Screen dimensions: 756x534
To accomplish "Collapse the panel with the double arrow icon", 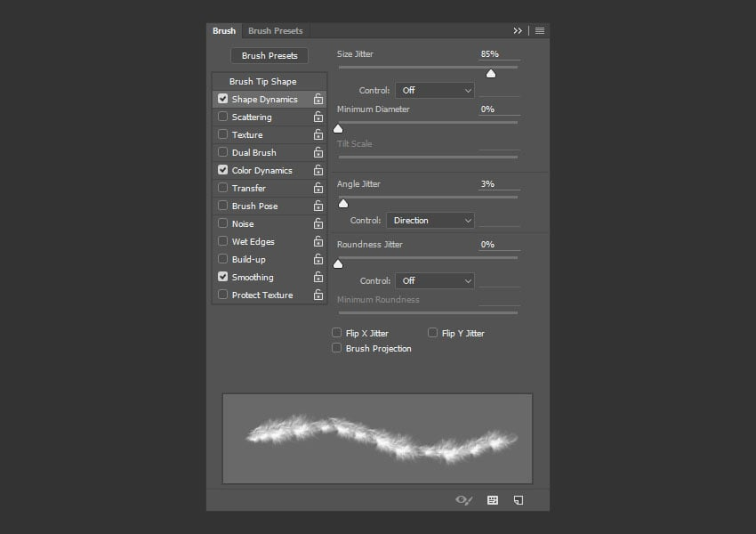I will click(518, 30).
